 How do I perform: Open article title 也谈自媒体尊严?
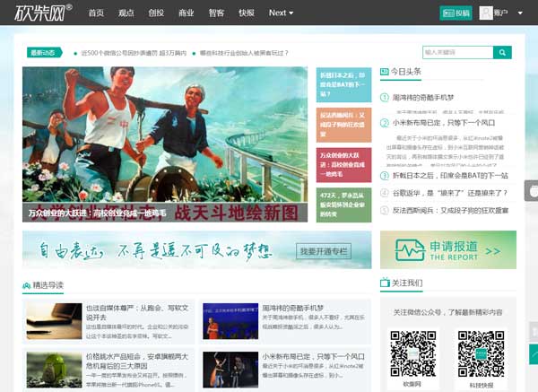point(137,312)
